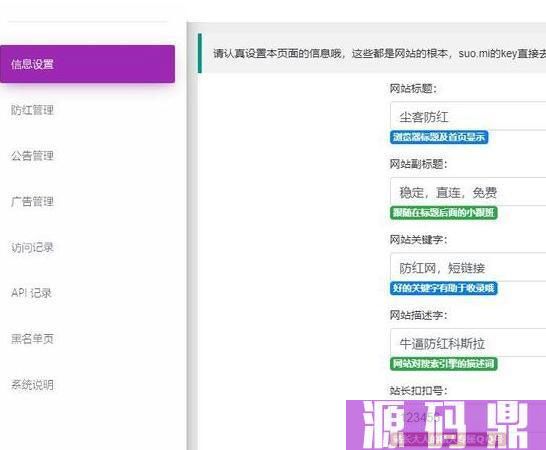
Task: Show 系统说明 page
Action: point(32,385)
